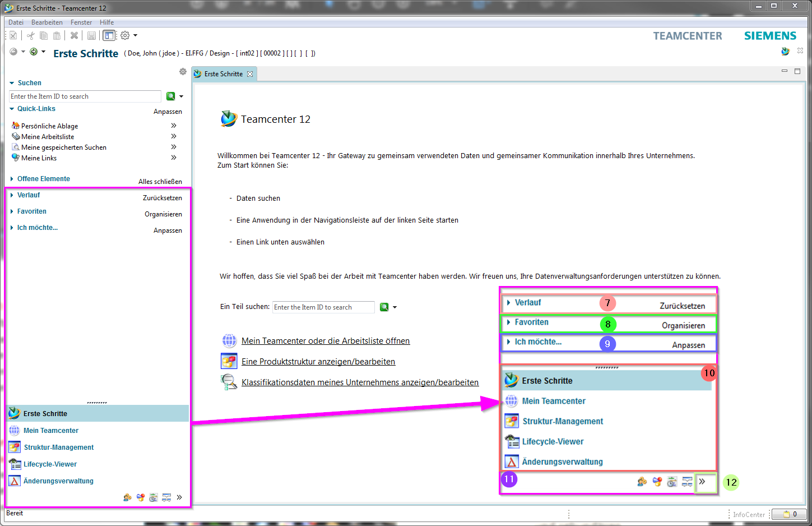812x526 pixels.
Task: Open the toolbar settings gear dropdown arrow
Action: (x=135, y=35)
